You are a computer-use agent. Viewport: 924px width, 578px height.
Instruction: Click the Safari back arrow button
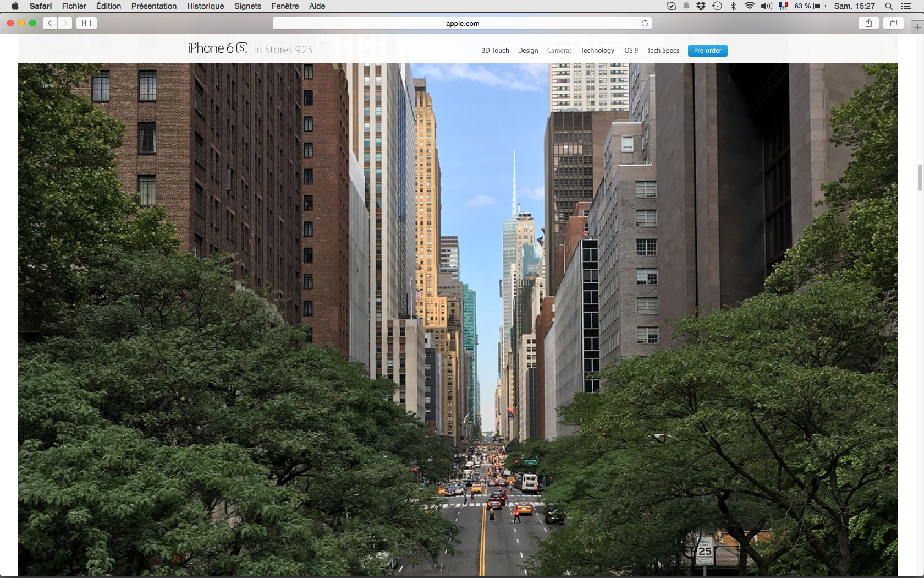point(50,23)
